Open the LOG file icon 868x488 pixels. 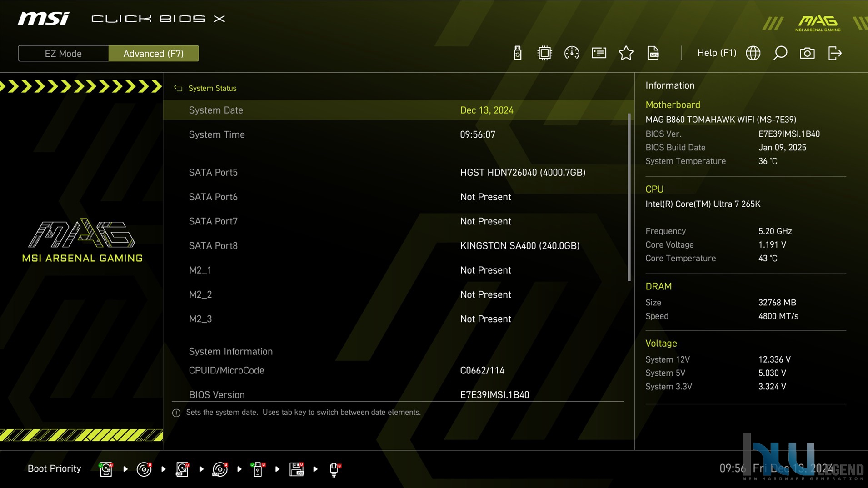click(653, 53)
